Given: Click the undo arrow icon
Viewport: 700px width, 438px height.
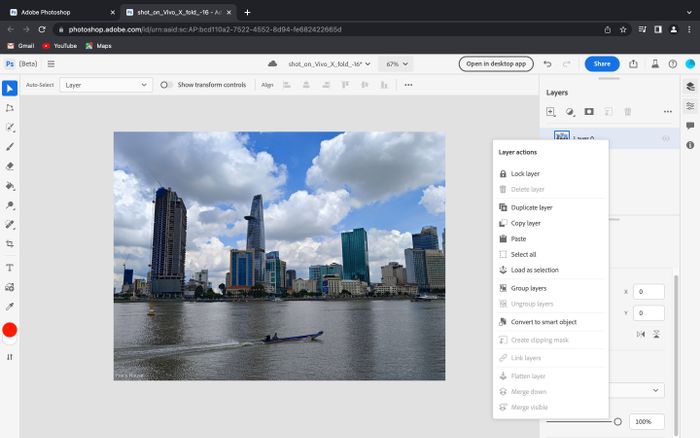Looking at the screenshot, I should point(546,64).
